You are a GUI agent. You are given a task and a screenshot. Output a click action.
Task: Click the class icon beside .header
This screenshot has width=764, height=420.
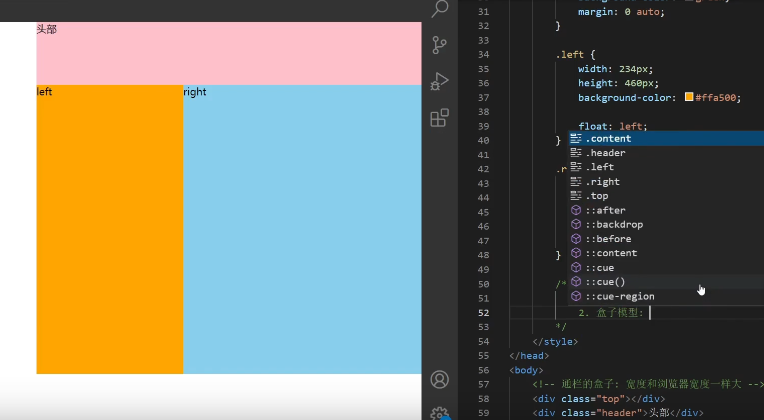tap(576, 153)
